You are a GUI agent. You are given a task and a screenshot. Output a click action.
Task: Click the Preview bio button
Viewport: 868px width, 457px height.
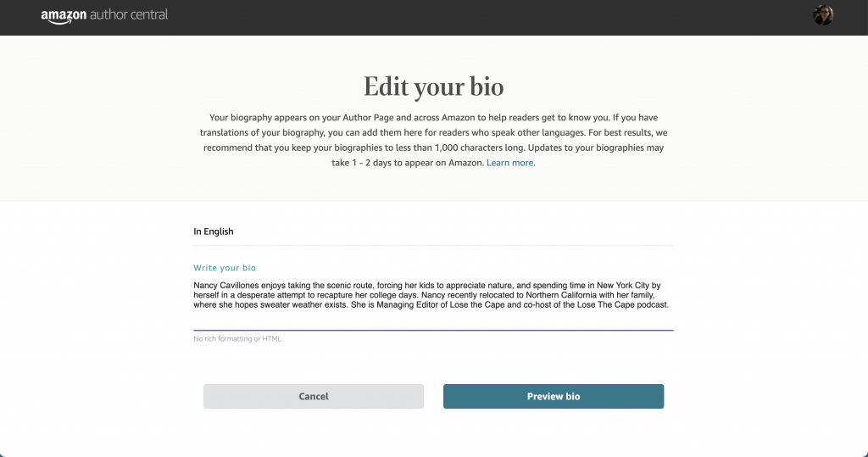[x=553, y=396]
